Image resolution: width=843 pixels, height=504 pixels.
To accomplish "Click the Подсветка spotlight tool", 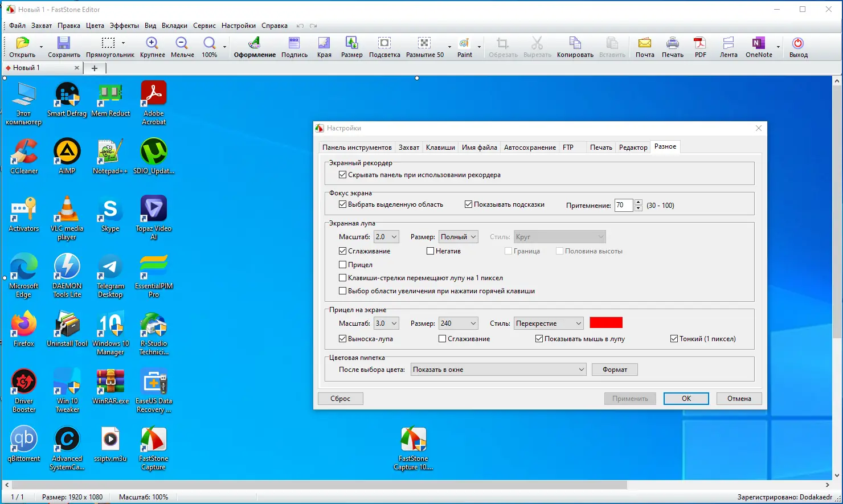I will coord(384,47).
